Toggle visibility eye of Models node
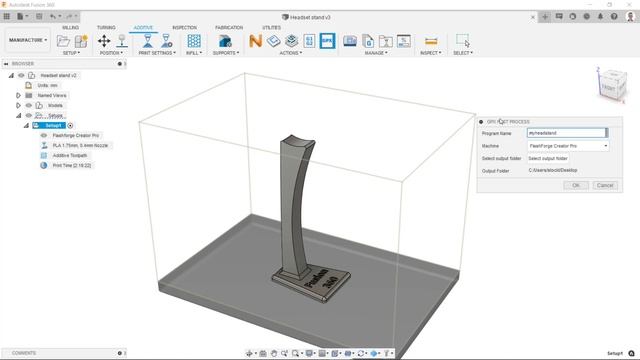Screen dimensions: 640x360 [29, 105]
